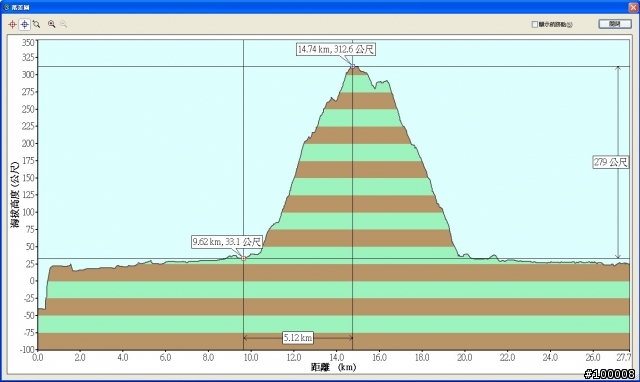Image resolution: width=640 pixels, height=382 pixels.
Task: Toggle the show waypoints checkbox
Action: click(534, 24)
